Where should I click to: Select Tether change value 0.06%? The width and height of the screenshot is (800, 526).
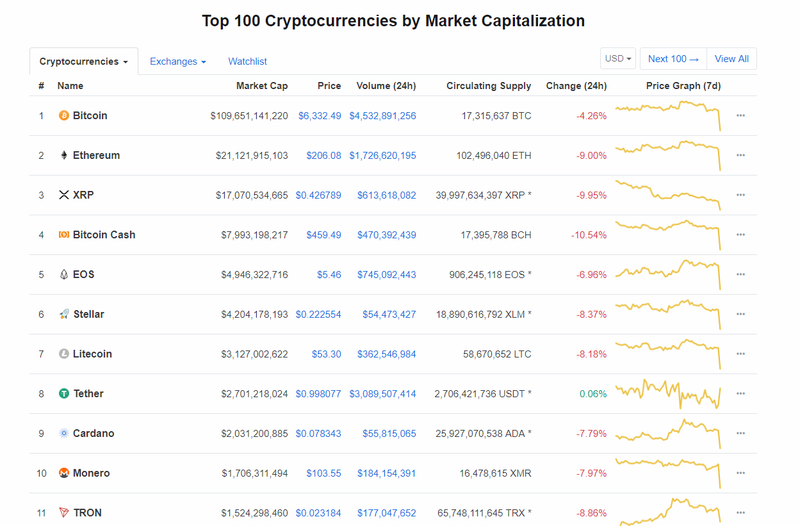click(x=593, y=394)
